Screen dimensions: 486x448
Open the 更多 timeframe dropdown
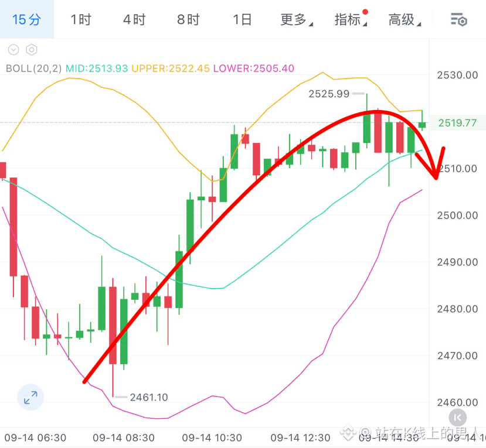[x=297, y=20]
